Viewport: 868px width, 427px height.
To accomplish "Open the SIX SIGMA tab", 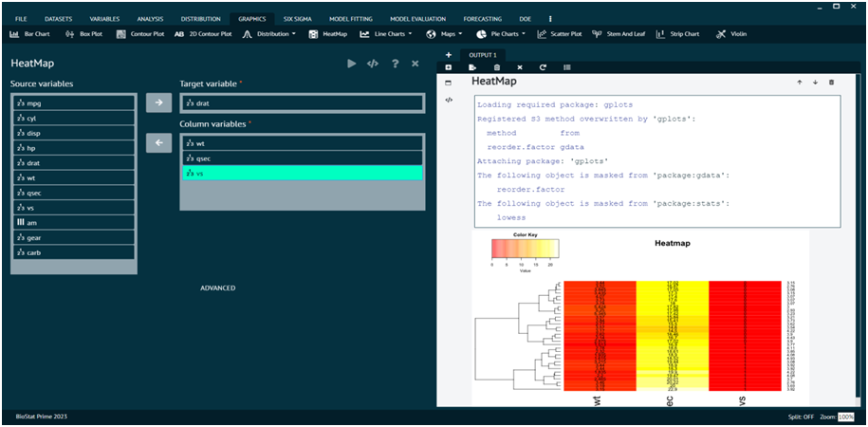I will [x=297, y=19].
